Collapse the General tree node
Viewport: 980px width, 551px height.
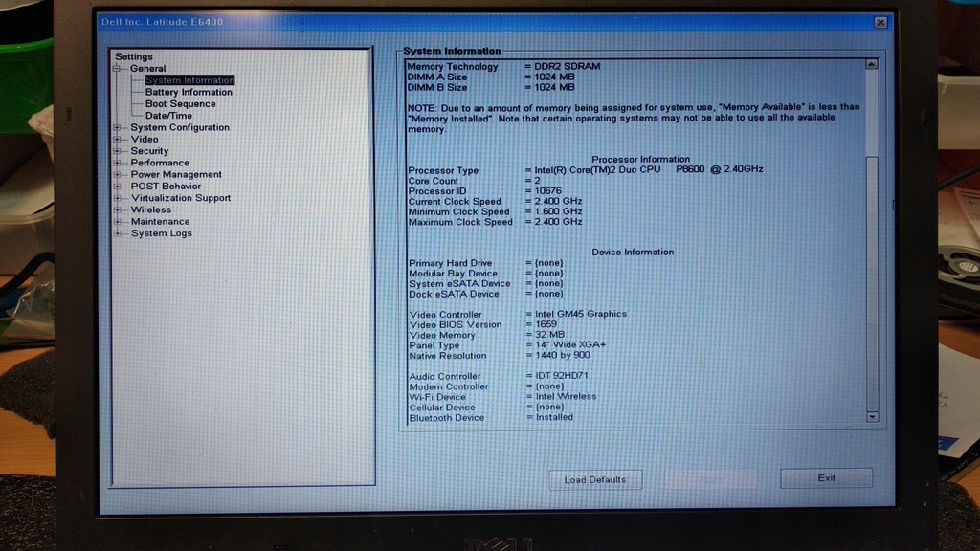pos(117,68)
